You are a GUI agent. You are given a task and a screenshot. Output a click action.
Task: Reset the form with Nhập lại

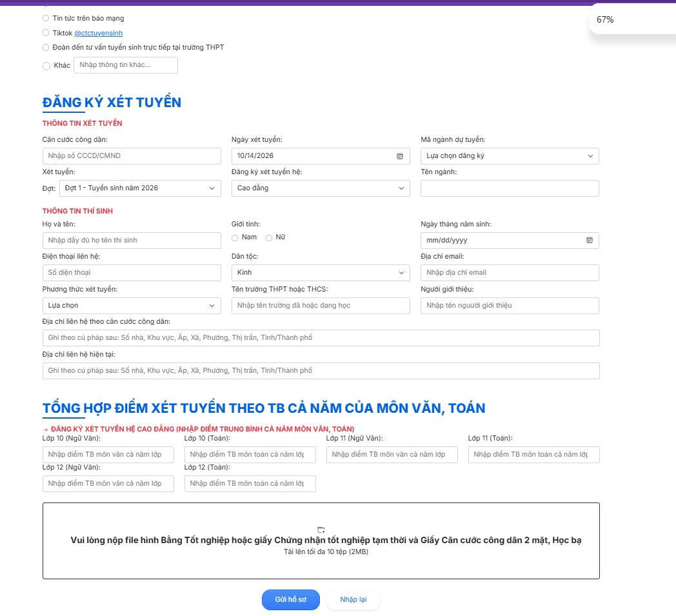(353, 600)
